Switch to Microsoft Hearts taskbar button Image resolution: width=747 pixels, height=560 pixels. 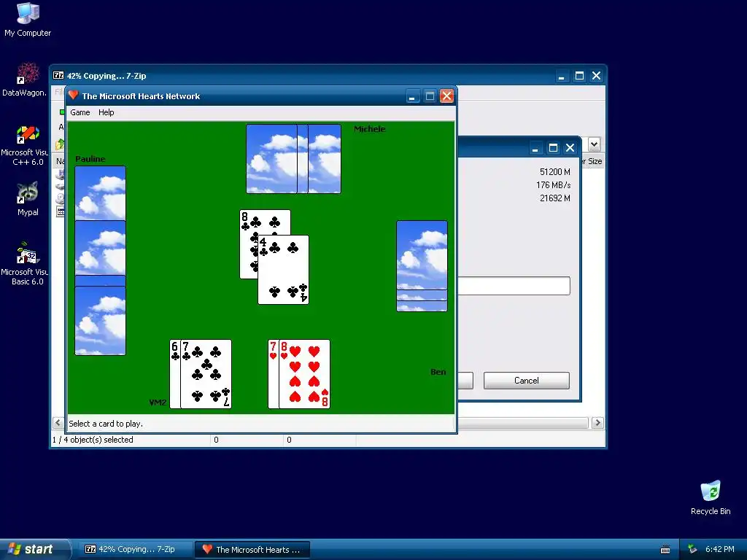pos(252,550)
